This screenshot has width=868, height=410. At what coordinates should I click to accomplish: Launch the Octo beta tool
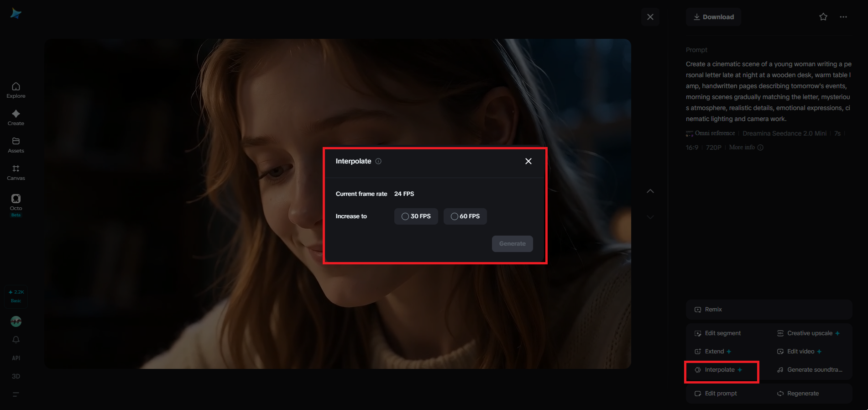click(16, 205)
